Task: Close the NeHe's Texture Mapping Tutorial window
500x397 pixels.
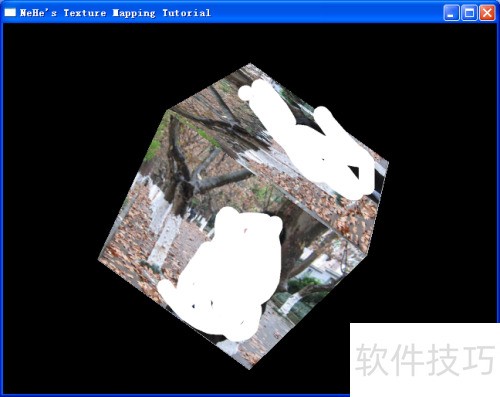Action: 487,13
